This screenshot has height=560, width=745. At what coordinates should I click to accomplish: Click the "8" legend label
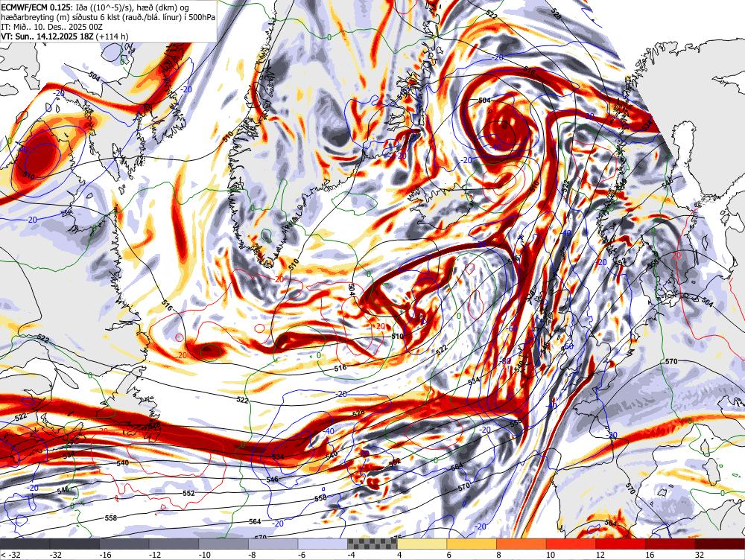tap(498, 555)
